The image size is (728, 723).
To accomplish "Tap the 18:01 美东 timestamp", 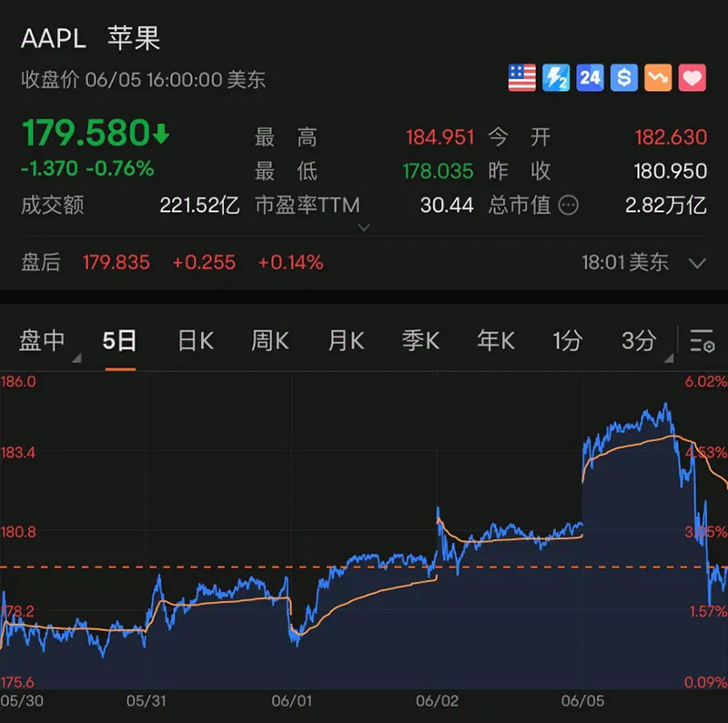I will tap(625, 263).
